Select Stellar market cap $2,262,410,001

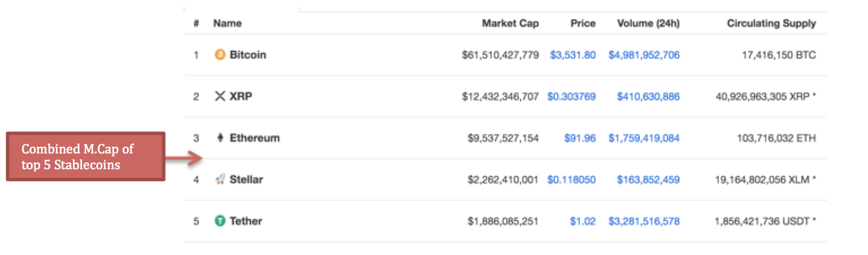pyautogui.click(x=504, y=179)
